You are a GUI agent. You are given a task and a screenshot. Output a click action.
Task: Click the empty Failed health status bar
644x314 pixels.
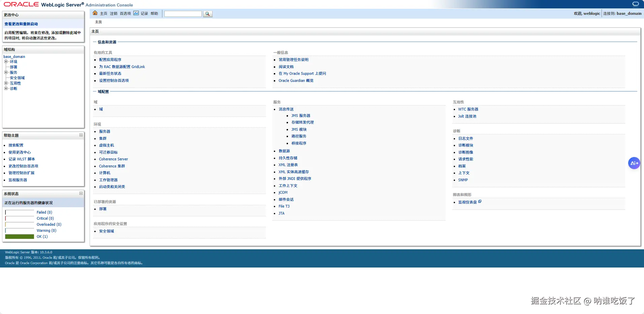[x=20, y=212]
